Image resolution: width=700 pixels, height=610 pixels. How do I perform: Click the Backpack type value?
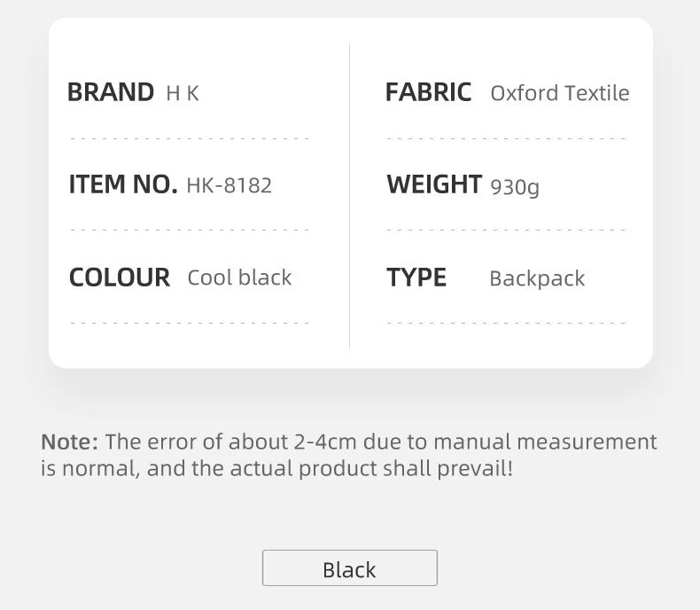pyautogui.click(x=537, y=278)
